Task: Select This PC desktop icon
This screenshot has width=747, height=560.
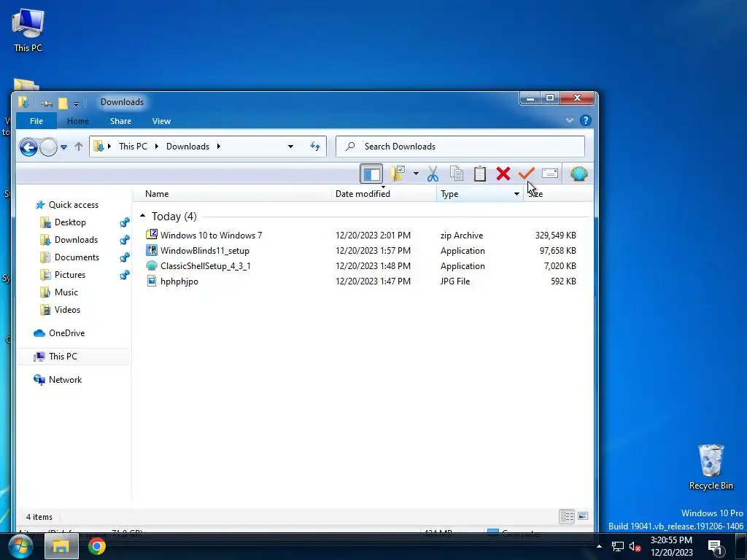Action: 28,29
